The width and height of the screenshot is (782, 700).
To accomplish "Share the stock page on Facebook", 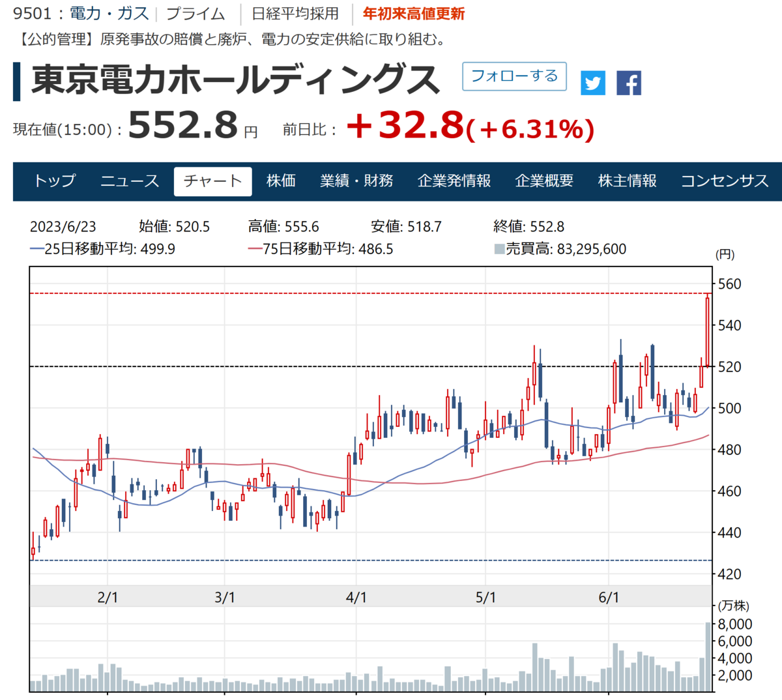I will click(x=629, y=83).
